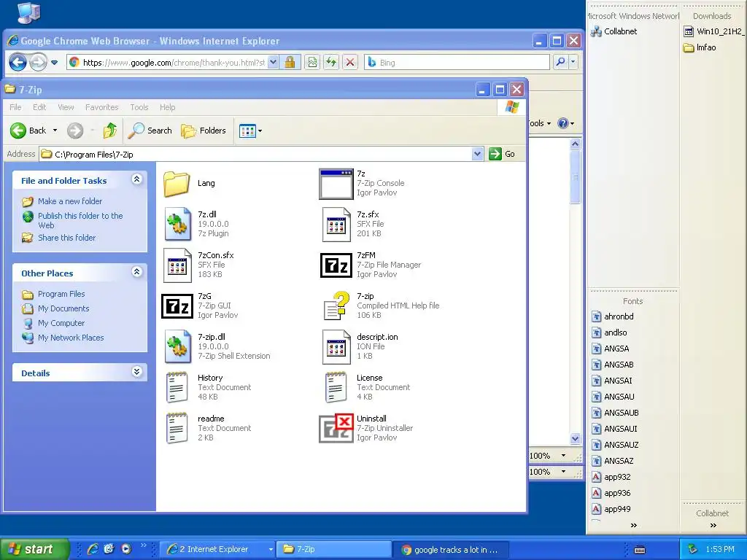Select the descript.ion file icon
Screen dimensions: 747x560
336,346
